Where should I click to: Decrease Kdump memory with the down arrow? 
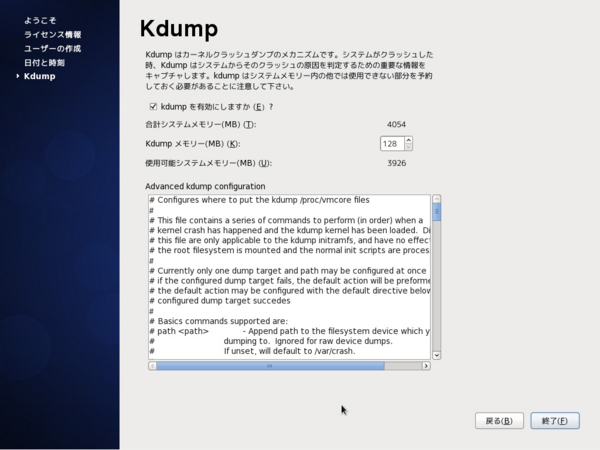[x=408, y=147]
